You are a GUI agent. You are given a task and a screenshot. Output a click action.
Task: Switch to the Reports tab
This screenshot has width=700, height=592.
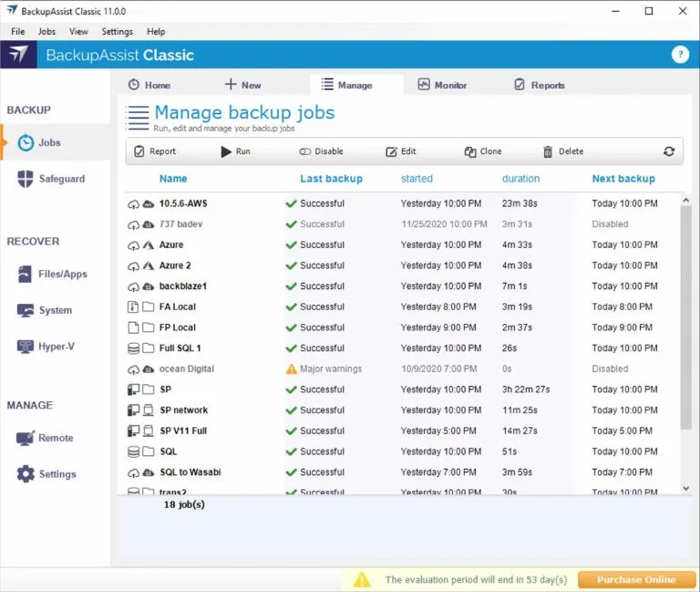pos(539,85)
